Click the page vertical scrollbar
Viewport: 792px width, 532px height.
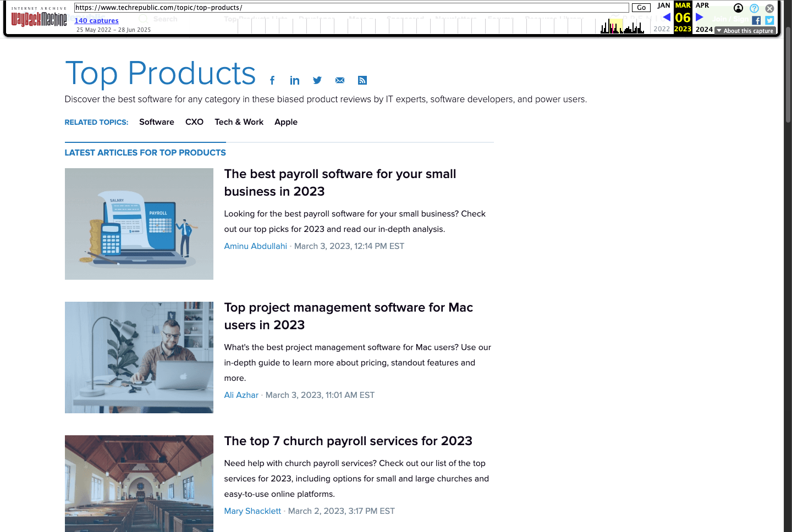pyautogui.click(x=788, y=74)
